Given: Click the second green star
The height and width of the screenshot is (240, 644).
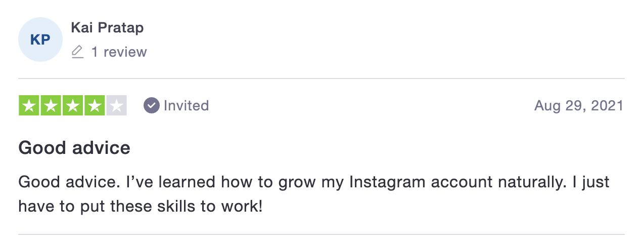Looking at the screenshot, I should [x=51, y=105].
